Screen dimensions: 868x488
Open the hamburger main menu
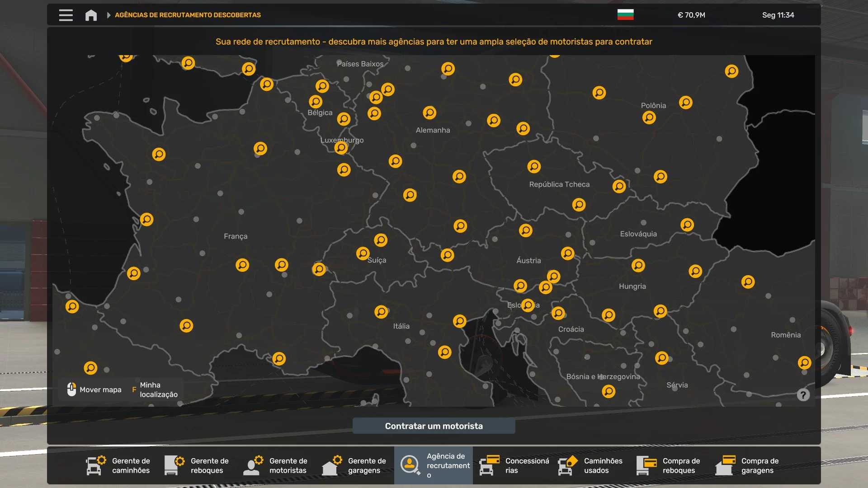point(66,15)
